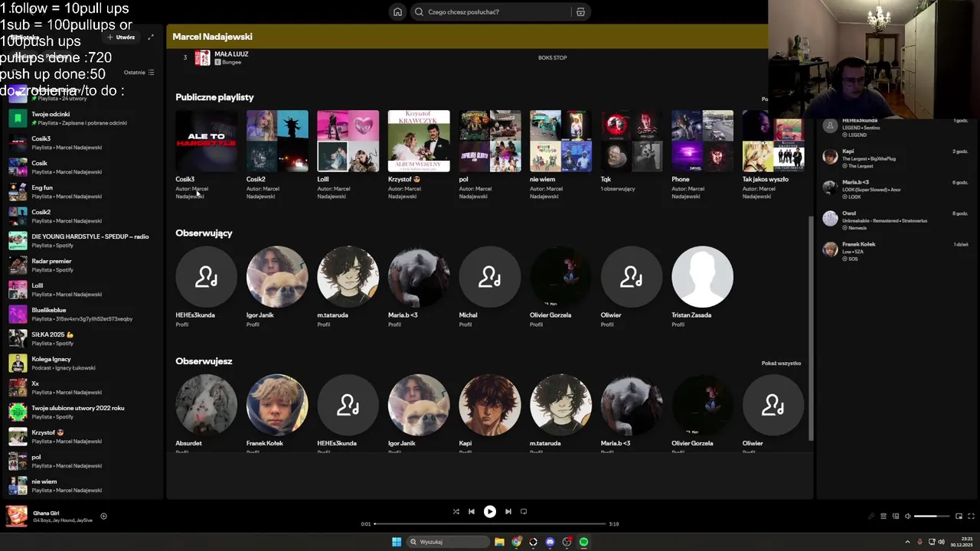Select 'Bluelikeblue' playlist in library
Viewport: 980px width, 551px height.
pyautogui.click(x=84, y=314)
